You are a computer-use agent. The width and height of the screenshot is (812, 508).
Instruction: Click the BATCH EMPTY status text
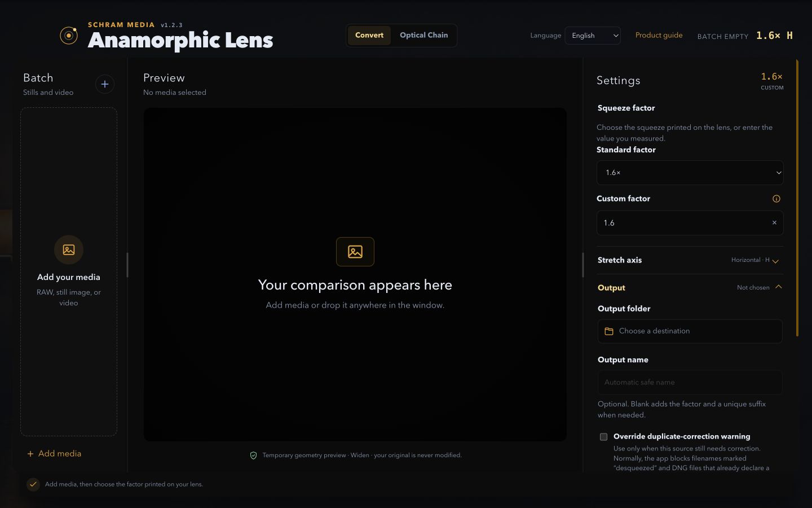(723, 36)
